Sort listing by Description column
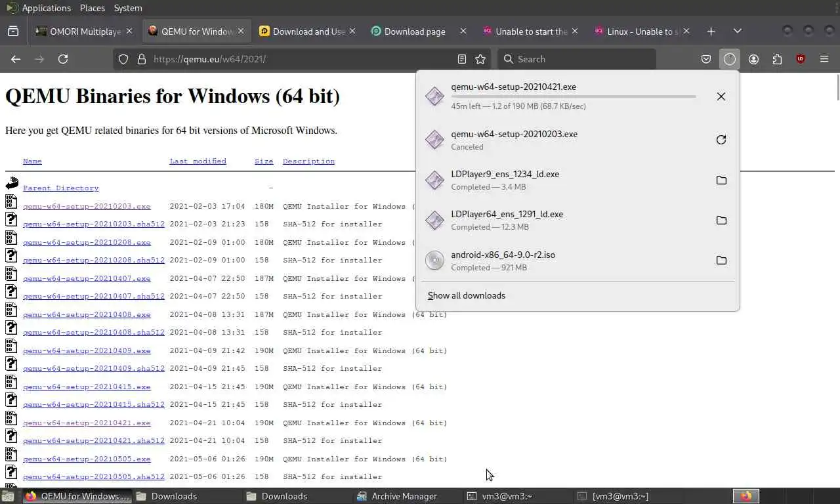Viewport: 840px width, 504px height. click(308, 161)
